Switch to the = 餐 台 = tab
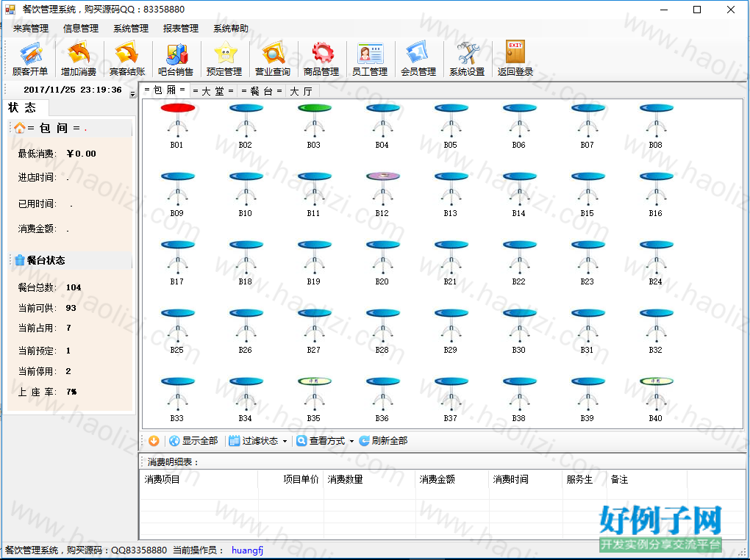 coord(262,91)
